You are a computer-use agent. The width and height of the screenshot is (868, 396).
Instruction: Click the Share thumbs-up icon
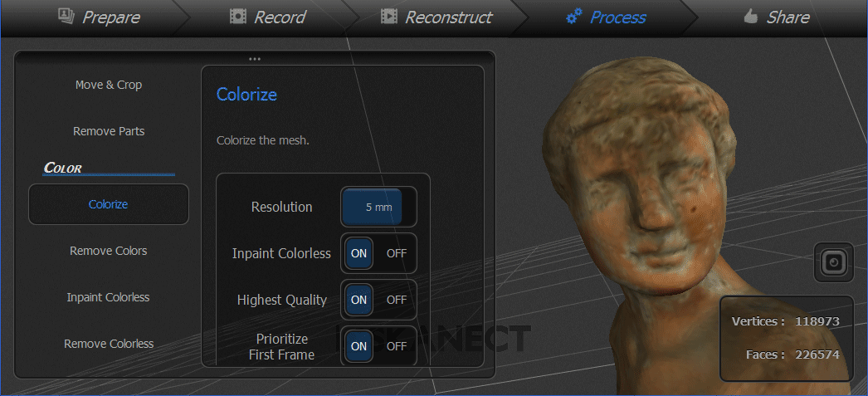(x=750, y=17)
